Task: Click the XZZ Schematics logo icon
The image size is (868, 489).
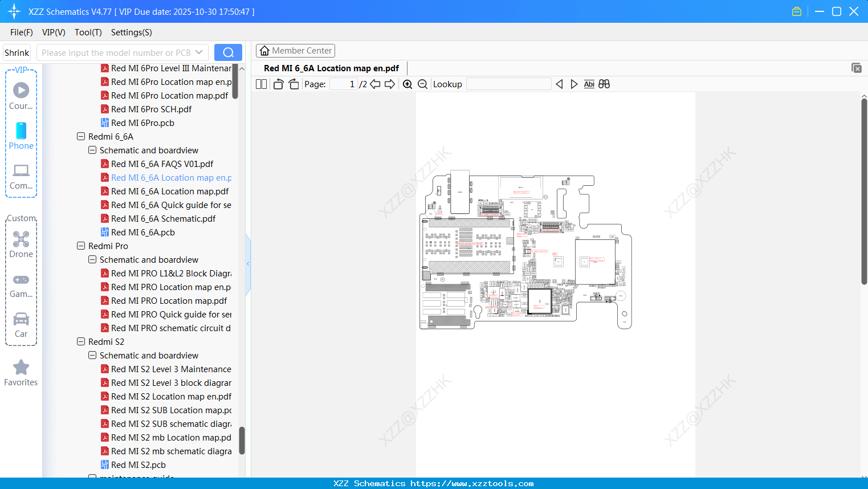Action: pos(14,11)
